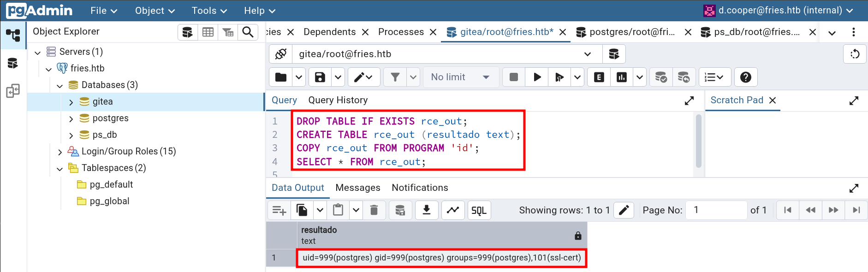The width and height of the screenshot is (868, 272).
Task: Click the View Data table icon
Action: point(208,32)
